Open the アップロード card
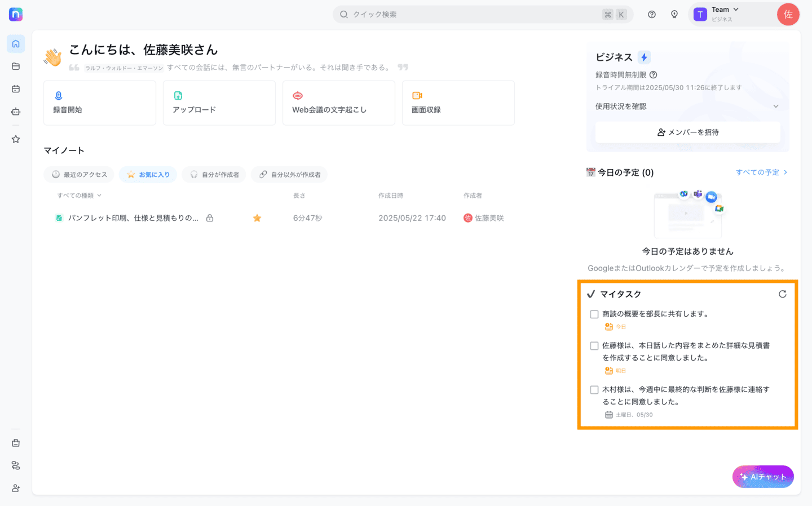The height and width of the screenshot is (506, 812). click(219, 103)
